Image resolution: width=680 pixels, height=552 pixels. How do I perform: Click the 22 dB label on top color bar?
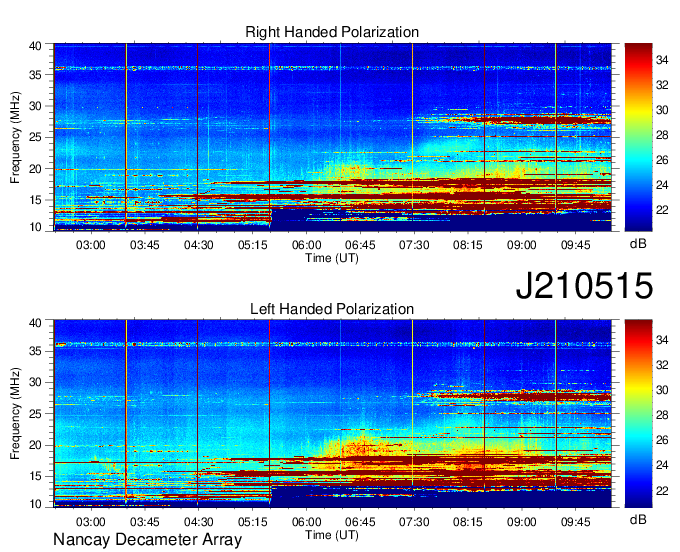click(x=662, y=210)
